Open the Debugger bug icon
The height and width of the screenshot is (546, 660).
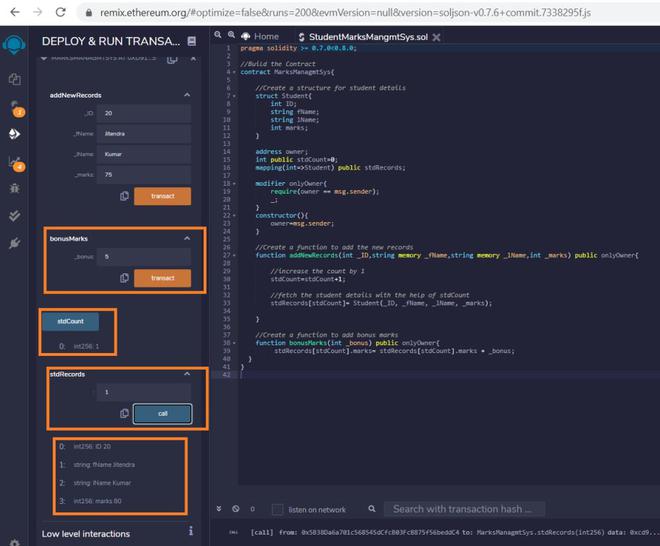pyautogui.click(x=14, y=187)
